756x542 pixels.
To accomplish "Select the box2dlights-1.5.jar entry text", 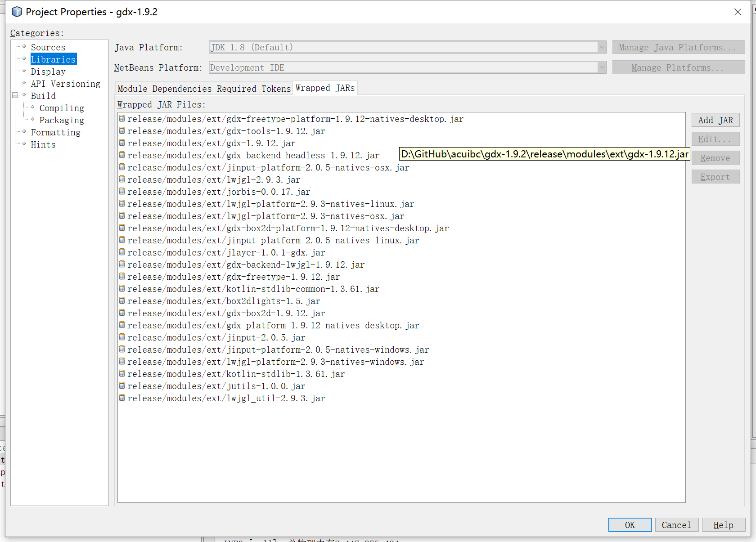I will 224,301.
